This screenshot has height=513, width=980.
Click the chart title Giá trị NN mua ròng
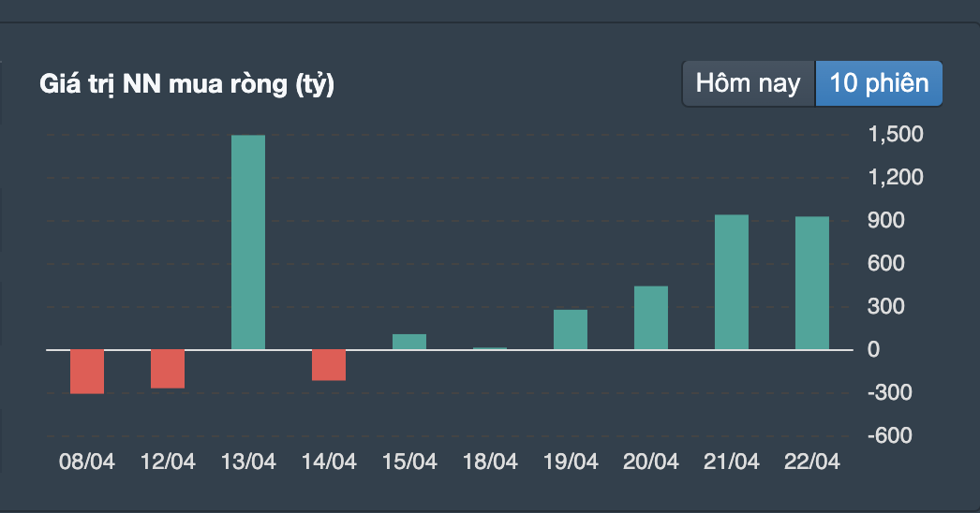pyautogui.click(x=187, y=84)
